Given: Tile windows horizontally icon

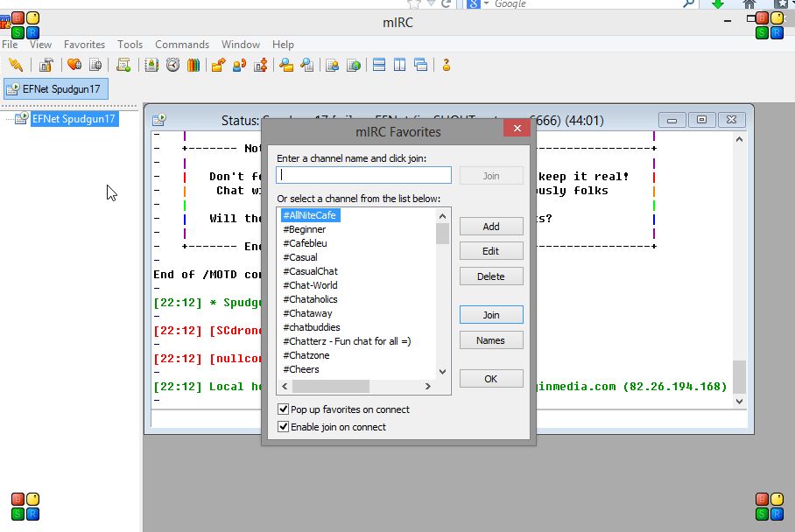Looking at the screenshot, I should point(379,65).
